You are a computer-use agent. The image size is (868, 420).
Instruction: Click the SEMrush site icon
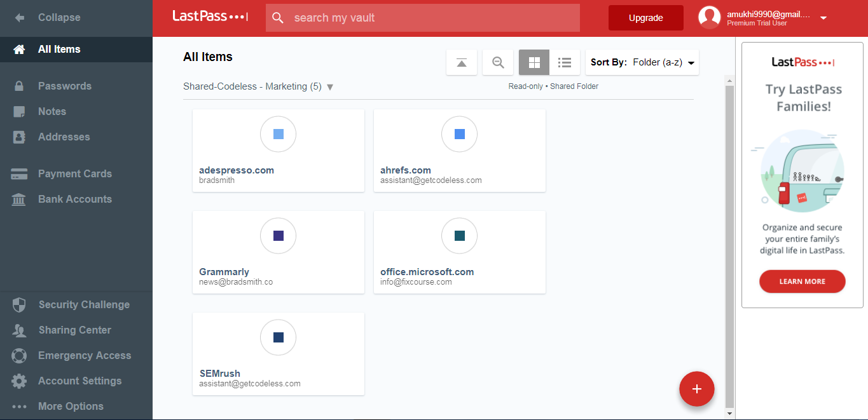(x=278, y=337)
